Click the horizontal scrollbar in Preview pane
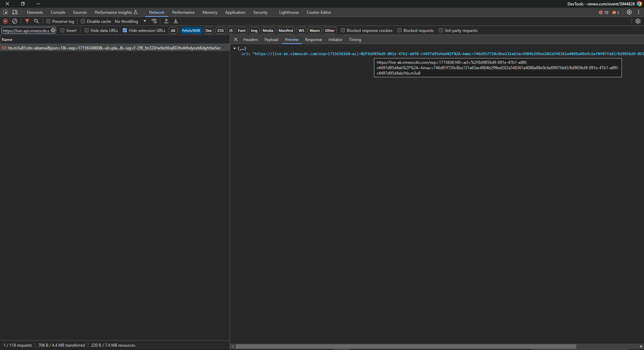644x350 pixels. (406, 346)
